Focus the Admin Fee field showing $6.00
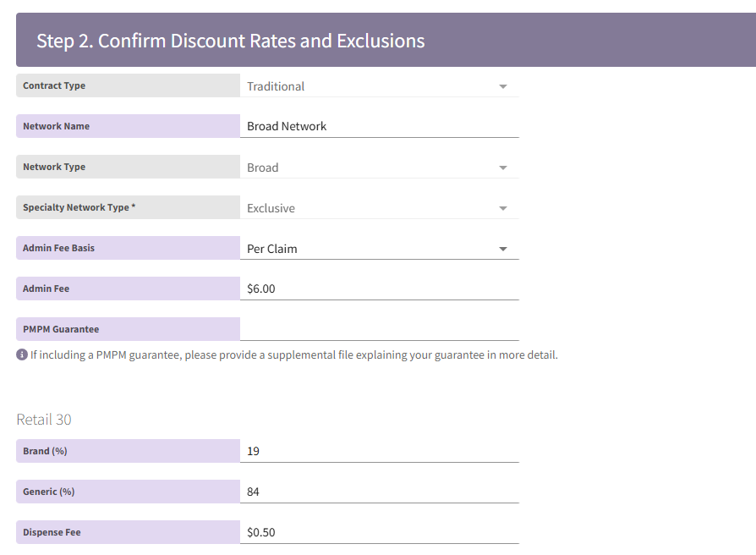Image resolution: width=756 pixels, height=555 pixels. point(379,288)
